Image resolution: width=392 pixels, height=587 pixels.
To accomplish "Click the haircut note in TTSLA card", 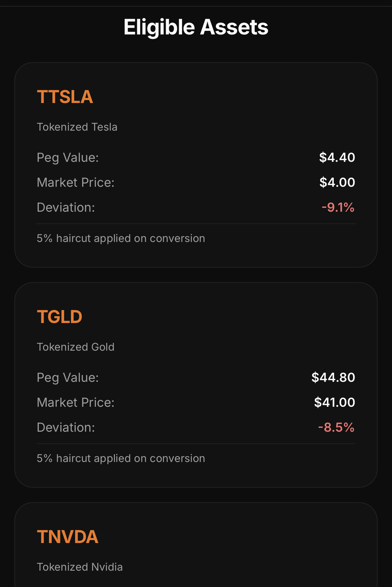I will click(121, 238).
